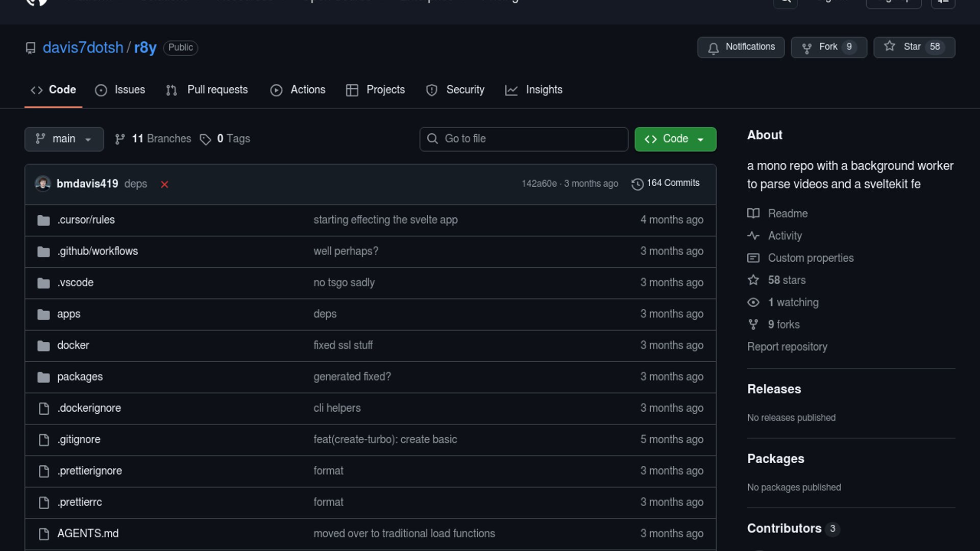Click the Activity pulse icon

pos(753,236)
